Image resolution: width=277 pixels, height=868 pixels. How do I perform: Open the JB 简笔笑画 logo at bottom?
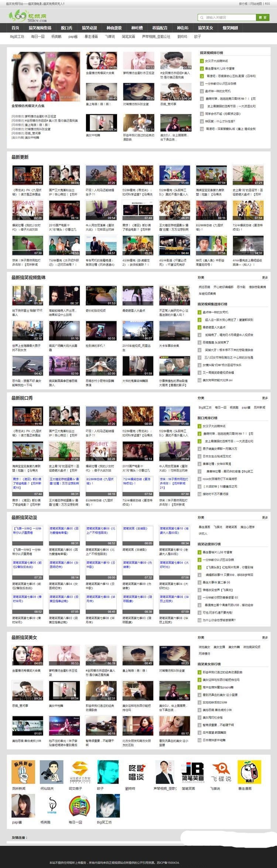[x=193, y=773]
